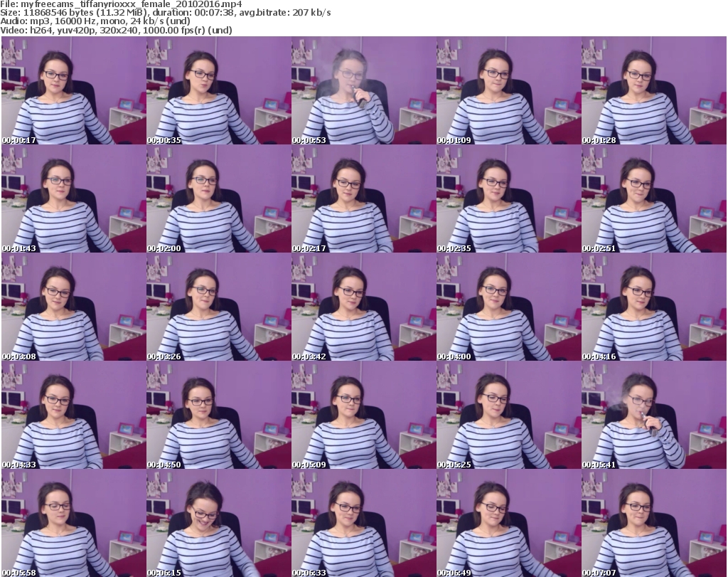Select the thumbnail stamped 00:03:42

(363, 307)
